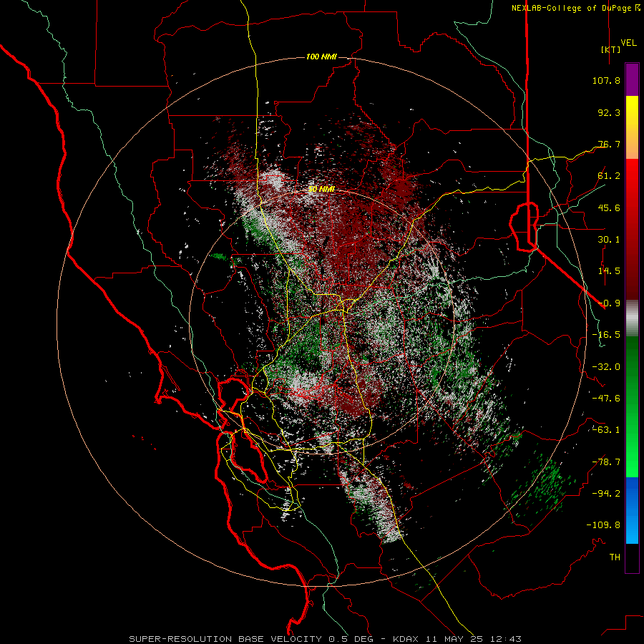Click the gray near-zero color bar segment
Image resolution: width=644 pixels, height=644 pixels.
point(632,318)
